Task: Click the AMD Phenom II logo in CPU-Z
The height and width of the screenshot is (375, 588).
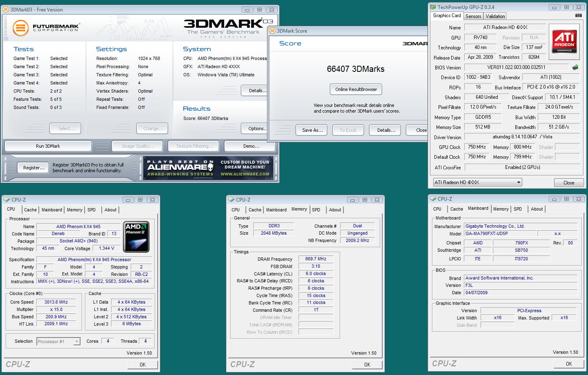Action: click(136, 237)
